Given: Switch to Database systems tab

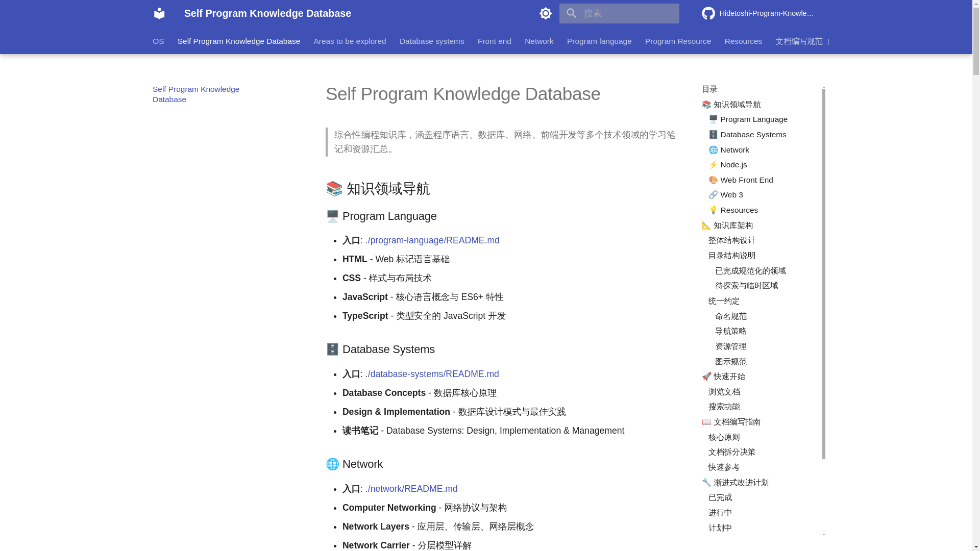Looking at the screenshot, I should pyautogui.click(x=431, y=41).
